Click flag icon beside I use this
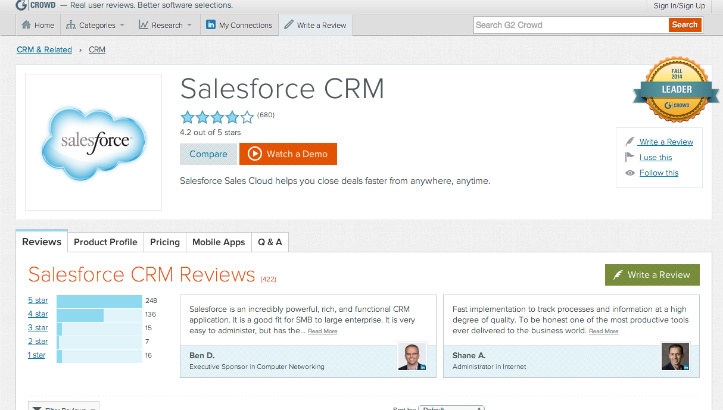This screenshot has height=410, width=723. (x=629, y=157)
